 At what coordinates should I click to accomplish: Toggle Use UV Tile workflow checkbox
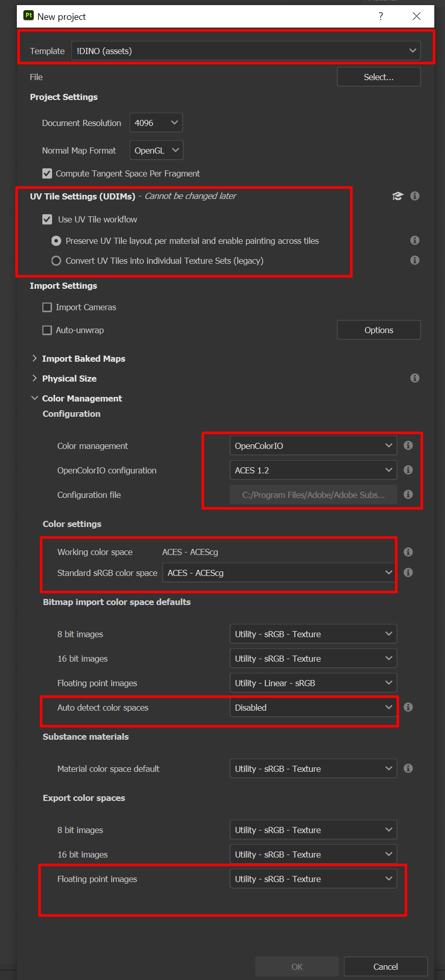[x=47, y=219]
